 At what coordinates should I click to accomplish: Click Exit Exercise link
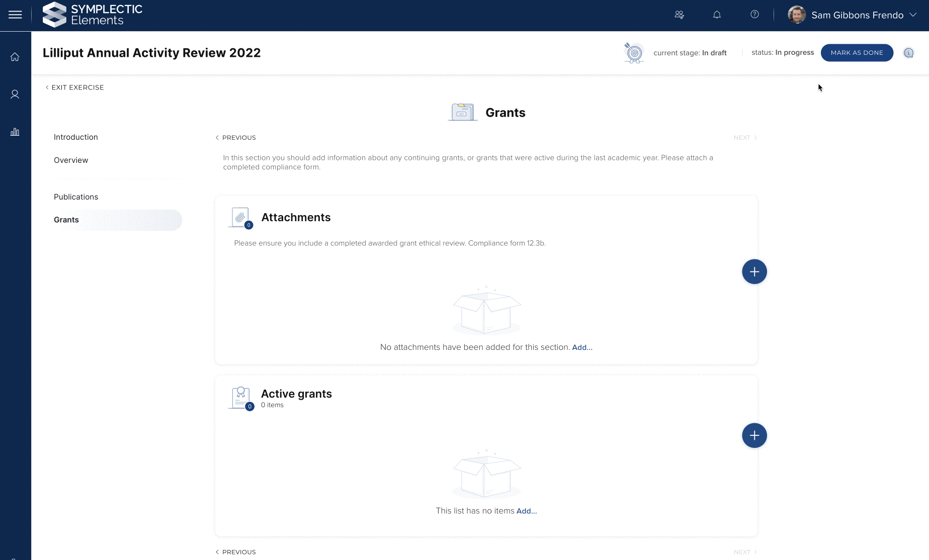pos(75,87)
